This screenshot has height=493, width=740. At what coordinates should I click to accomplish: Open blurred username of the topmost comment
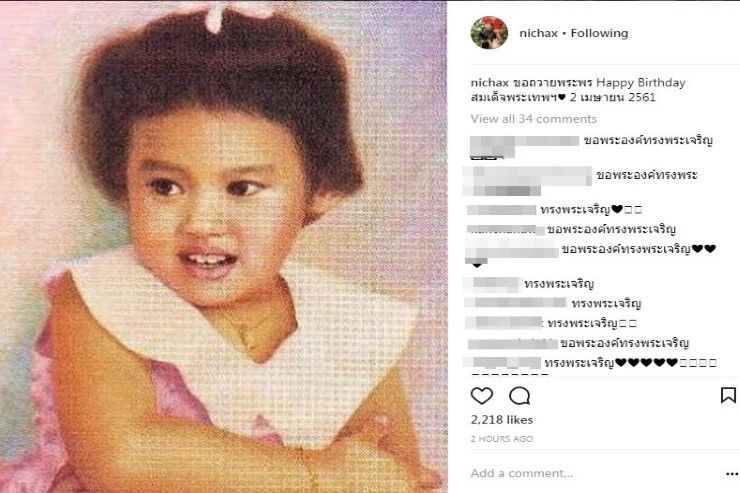(524, 141)
